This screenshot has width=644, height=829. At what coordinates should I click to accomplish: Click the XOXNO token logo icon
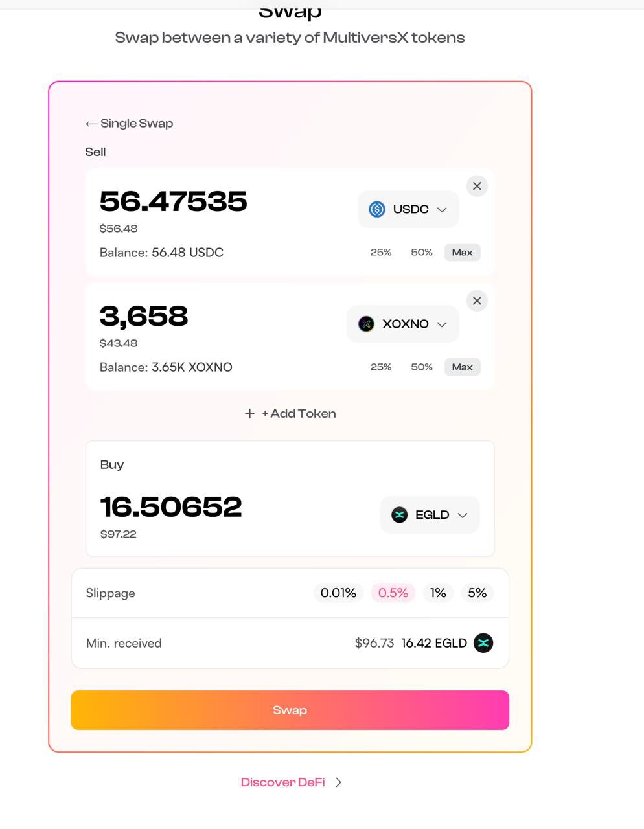[366, 324]
